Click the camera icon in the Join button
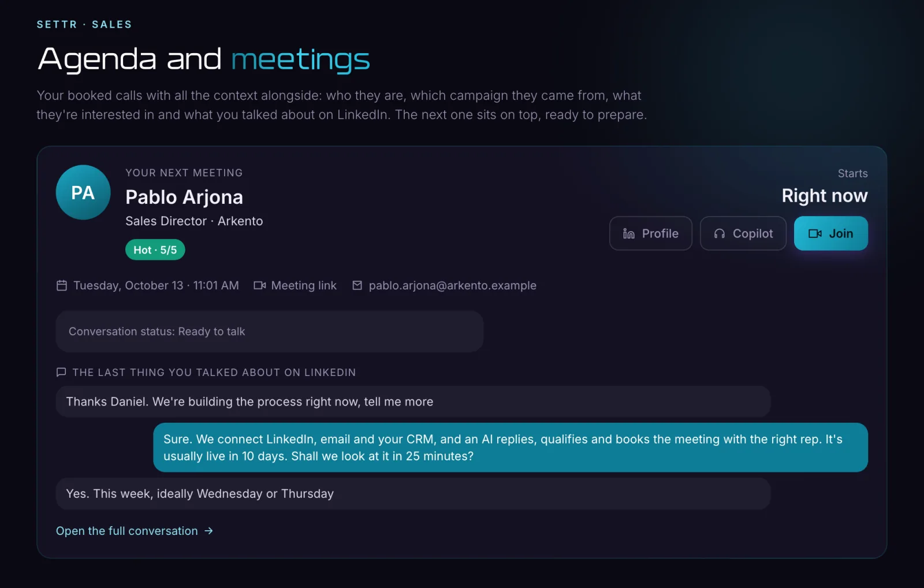 coord(815,233)
